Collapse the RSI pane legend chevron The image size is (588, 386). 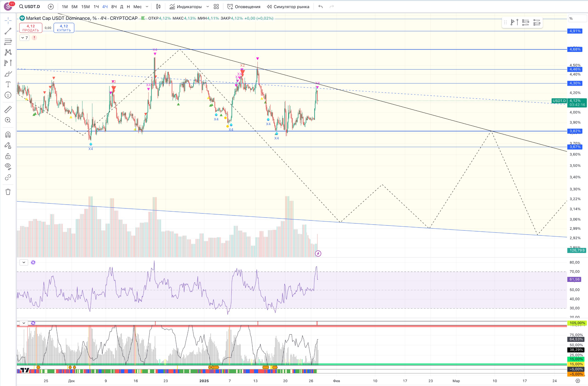(24, 262)
